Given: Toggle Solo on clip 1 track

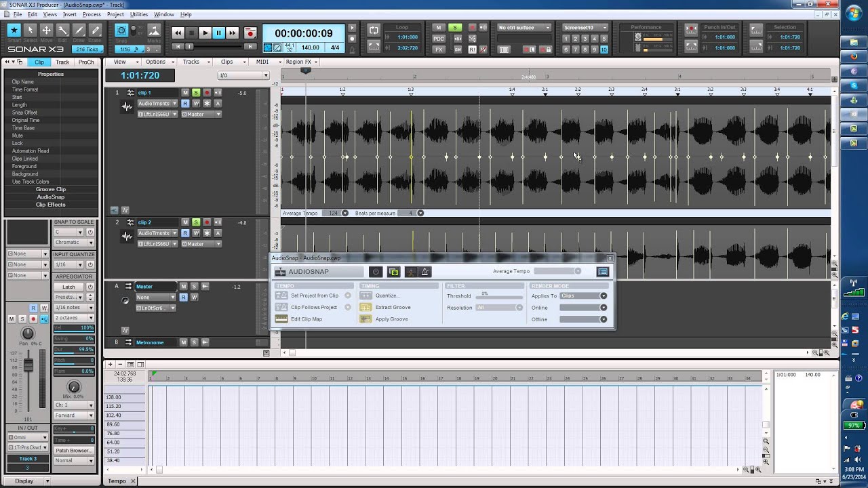Looking at the screenshot, I should point(196,92).
